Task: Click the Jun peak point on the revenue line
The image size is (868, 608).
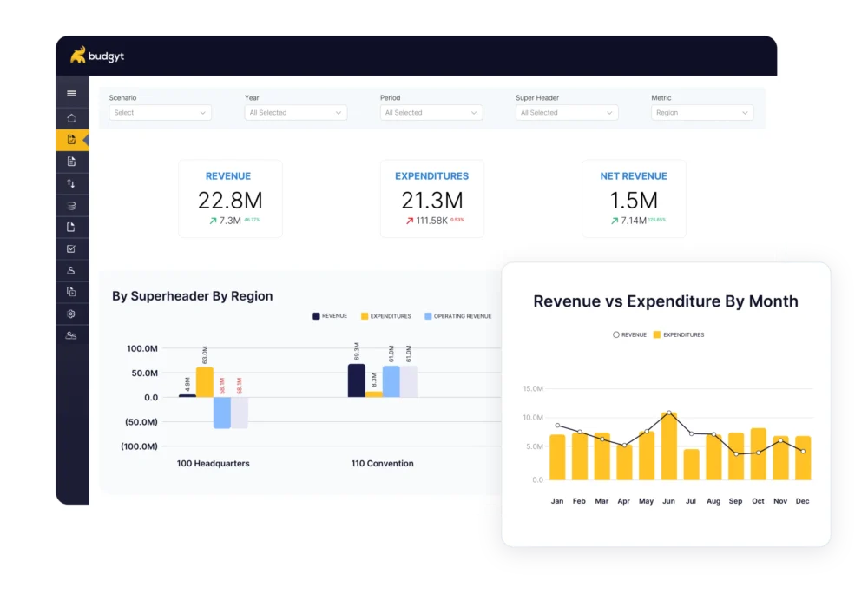Action: tap(667, 414)
